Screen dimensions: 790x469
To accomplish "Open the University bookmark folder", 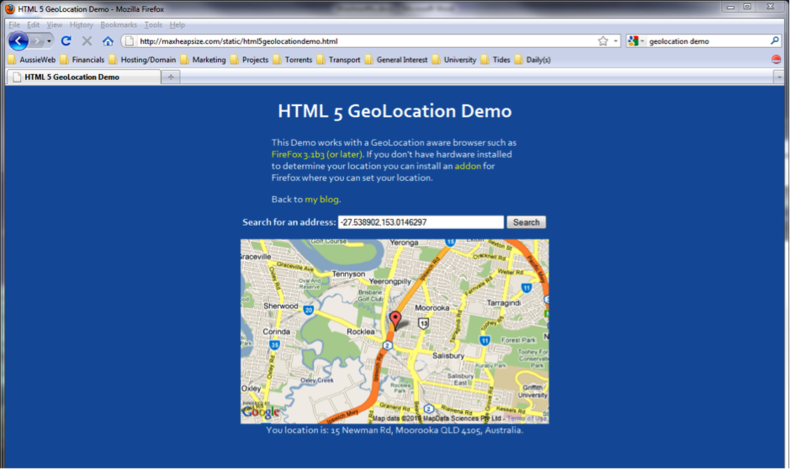I will (x=454, y=59).
